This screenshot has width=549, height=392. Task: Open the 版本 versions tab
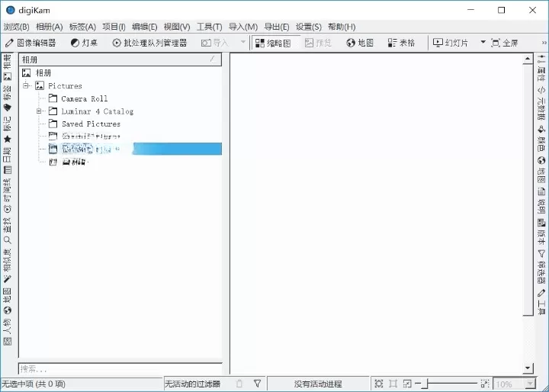tap(541, 231)
